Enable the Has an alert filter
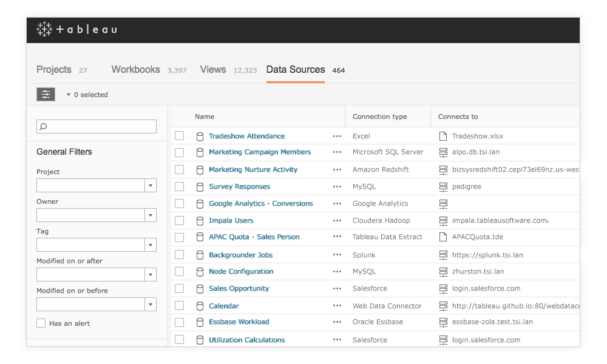 click(41, 323)
